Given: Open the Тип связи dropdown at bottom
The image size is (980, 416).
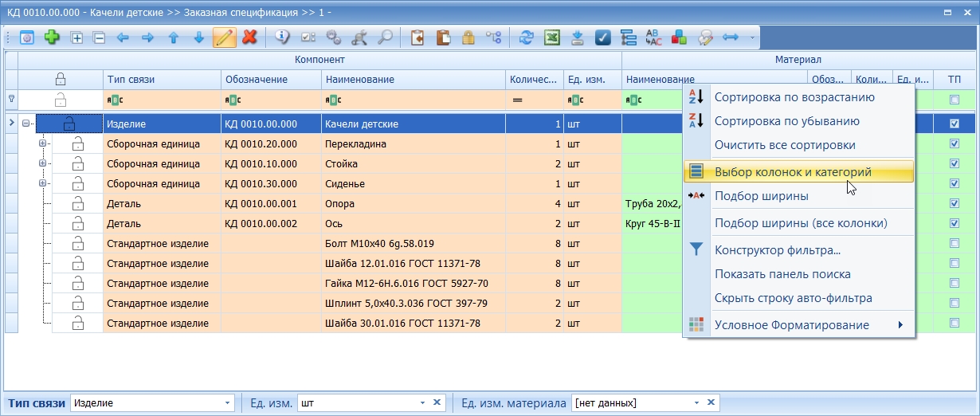Looking at the screenshot, I should click(228, 402).
